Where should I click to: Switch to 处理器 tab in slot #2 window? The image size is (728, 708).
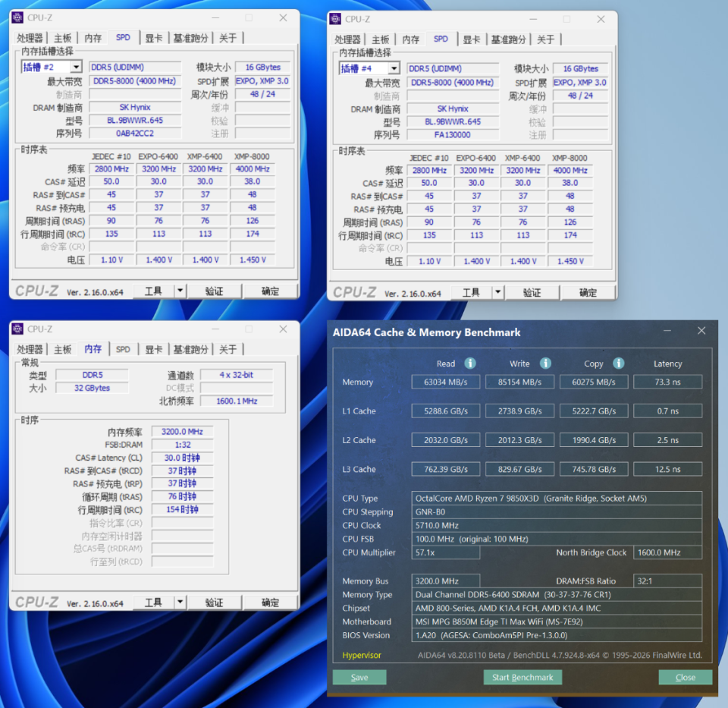pyautogui.click(x=30, y=38)
